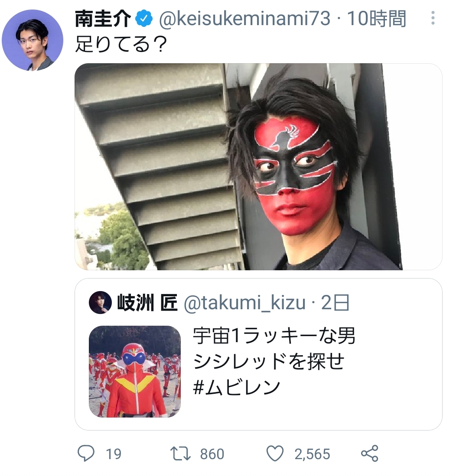Retweet this post using the arrows icon
Image resolution: width=456 pixels, height=476 pixels.
180,453
